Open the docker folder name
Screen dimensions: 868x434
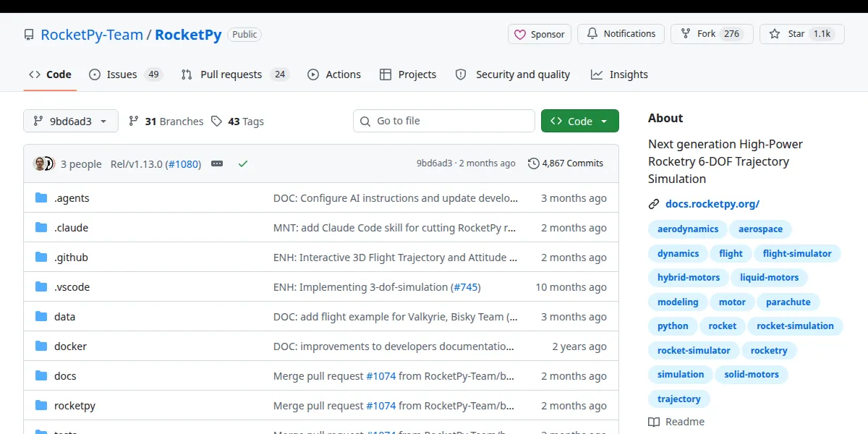(x=70, y=346)
